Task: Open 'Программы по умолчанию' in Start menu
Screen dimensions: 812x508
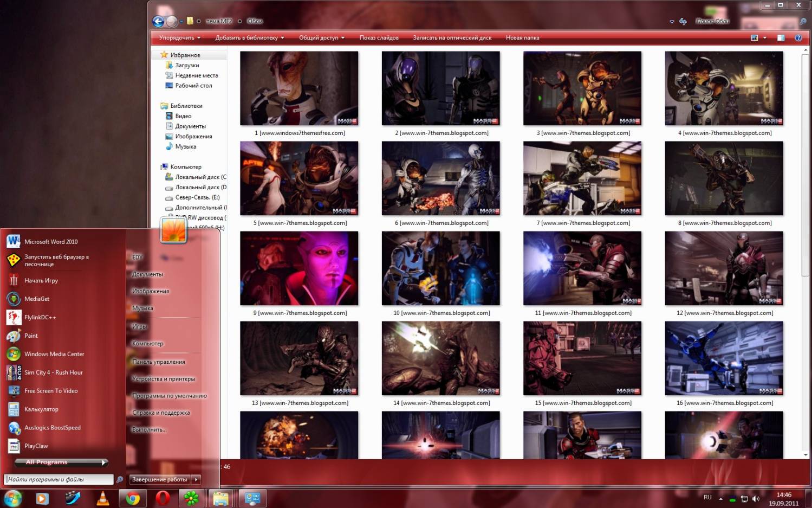Action: tap(170, 396)
